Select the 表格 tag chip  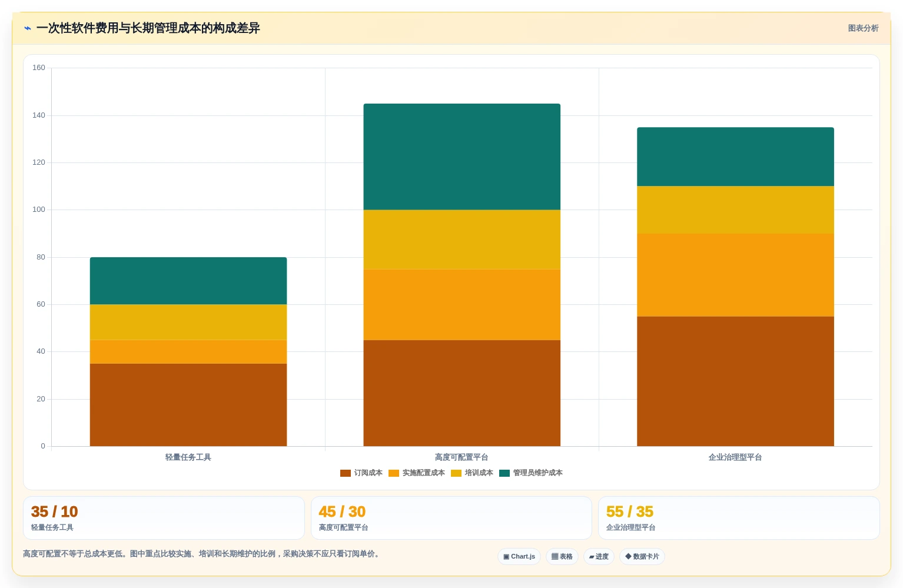[x=562, y=557]
